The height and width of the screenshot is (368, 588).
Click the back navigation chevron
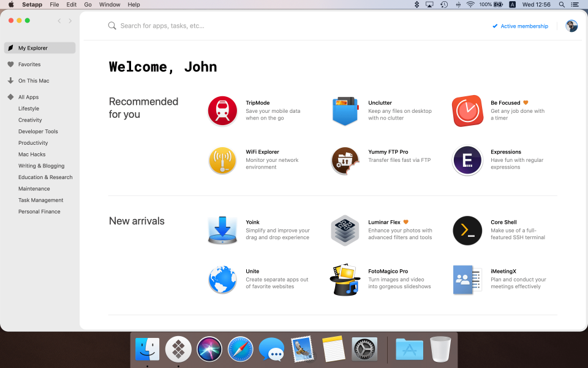pos(59,20)
